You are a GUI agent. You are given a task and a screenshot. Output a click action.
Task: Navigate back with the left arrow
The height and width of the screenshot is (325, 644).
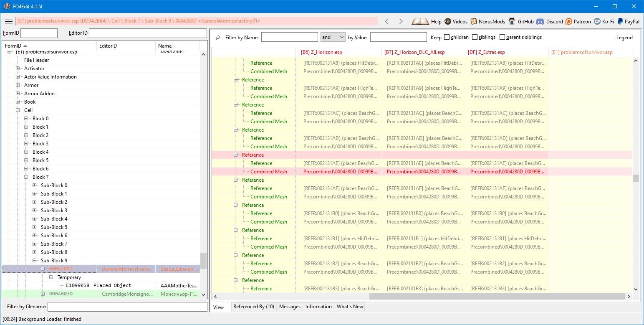386,21
